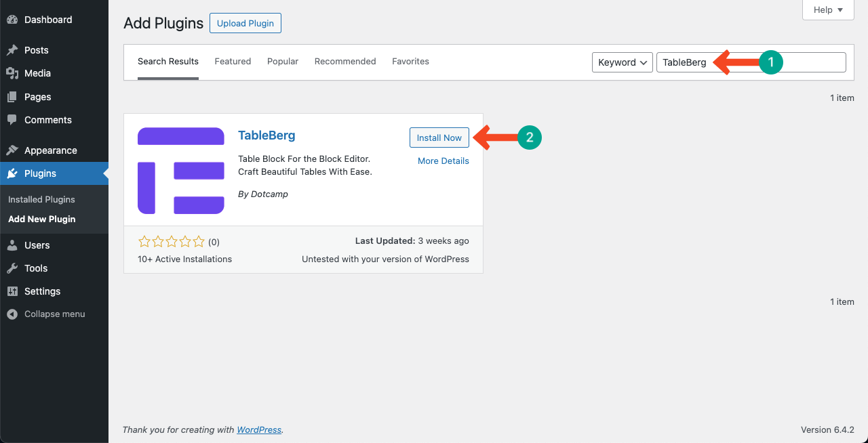The height and width of the screenshot is (443, 868).
Task: Click the Plugins plug icon
Action: [x=12, y=173]
